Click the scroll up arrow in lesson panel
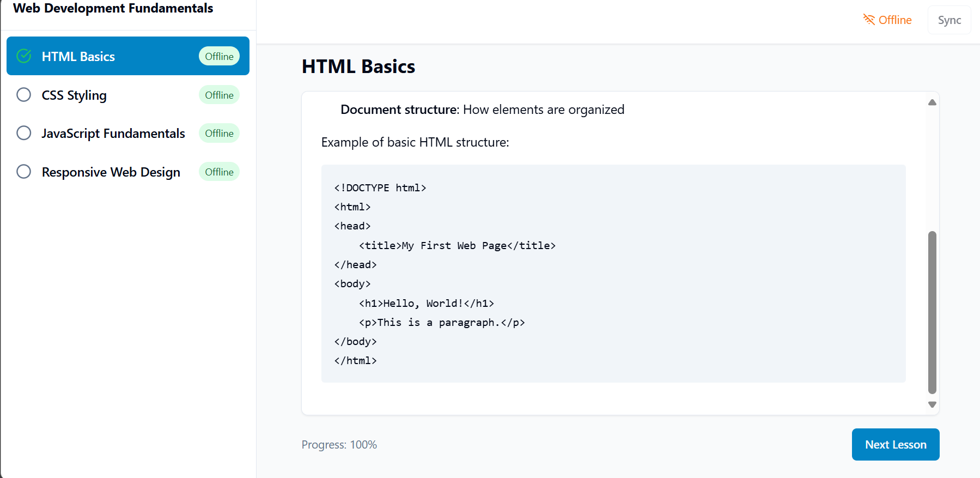Viewport: 980px width, 478px height. (x=932, y=102)
